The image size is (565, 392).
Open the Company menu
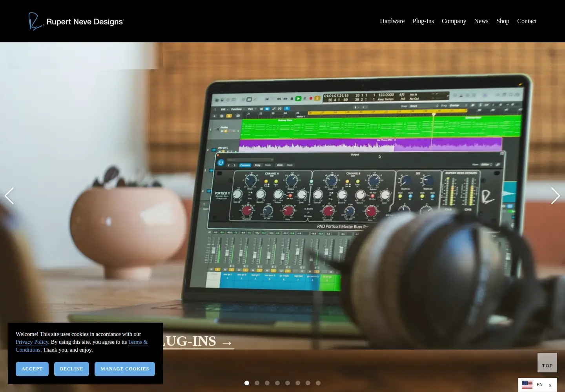[454, 21]
